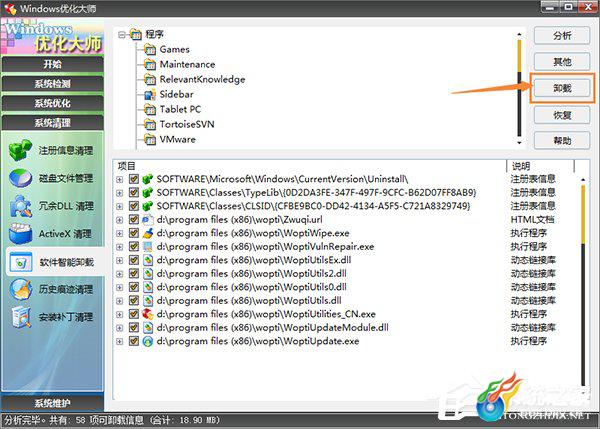Select the WoptiUtils0.dll file path text
The height and width of the screenshot is (429, 600).
tap(252, 287)
